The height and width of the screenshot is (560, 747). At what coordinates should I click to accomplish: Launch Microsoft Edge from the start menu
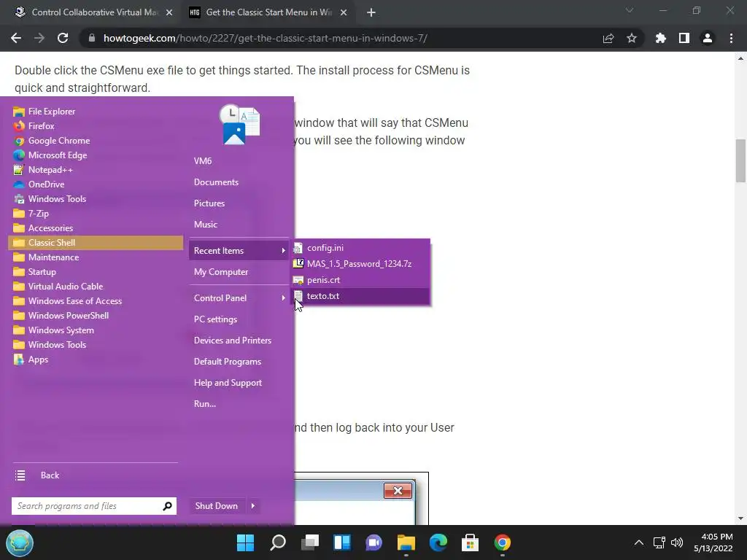pos(96,155)
